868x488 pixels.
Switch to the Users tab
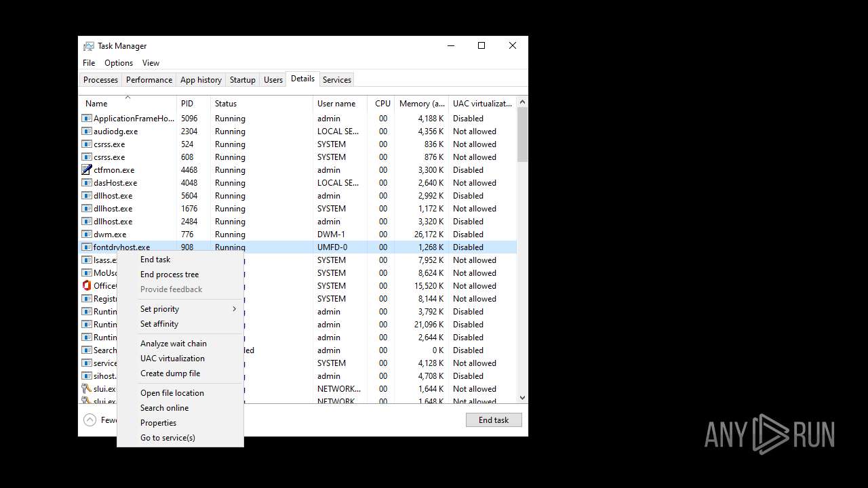pyautogui.click(x=273, y=80)
